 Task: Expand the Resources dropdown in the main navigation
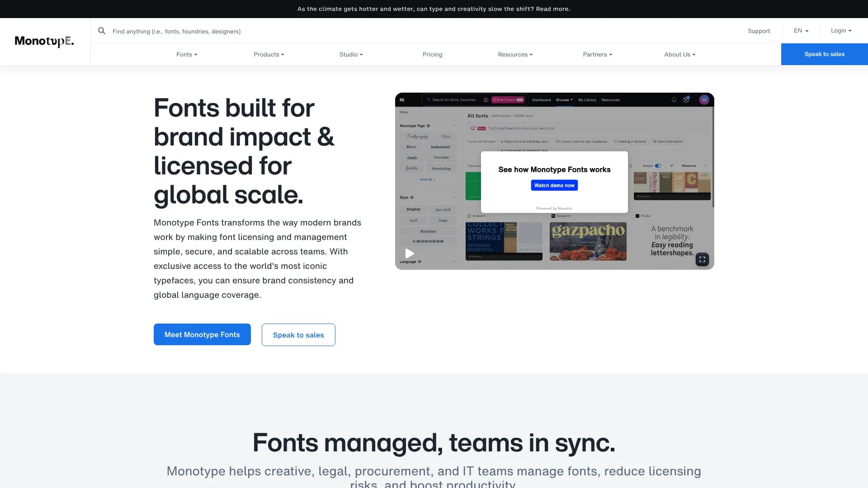pos(515,54)
